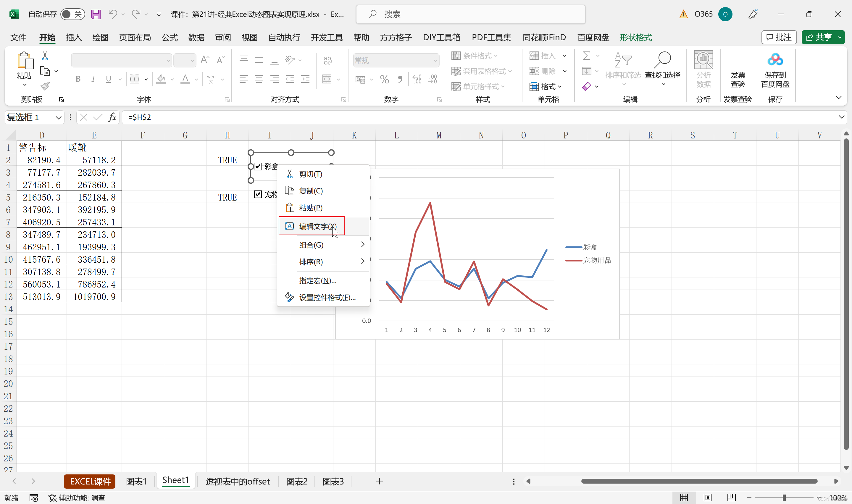Click the EXCEL课件 sheet tab

90,481
